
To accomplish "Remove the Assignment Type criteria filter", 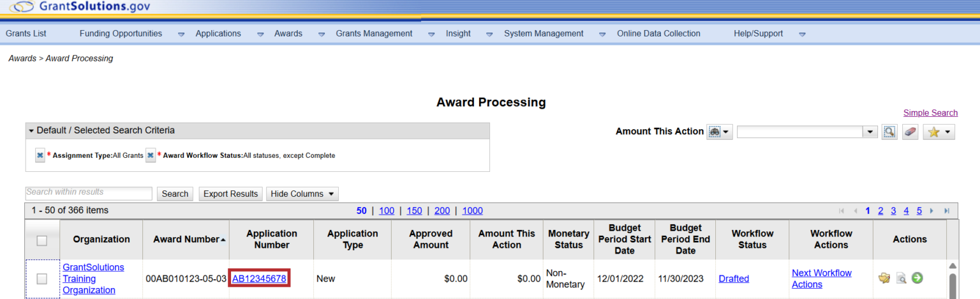I will point(40,155).
